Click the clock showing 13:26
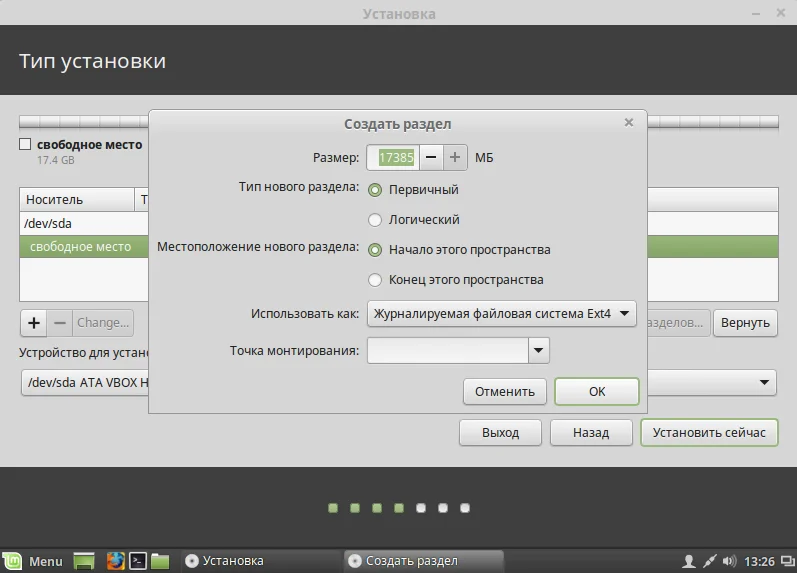 click(x=759, y=561)
